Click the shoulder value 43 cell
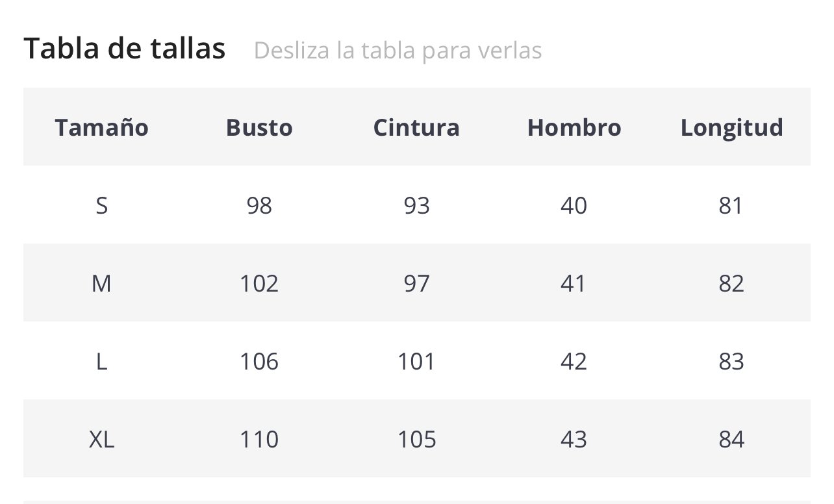Viewport: 834px width, 504px height. click(x=574, y=439)
